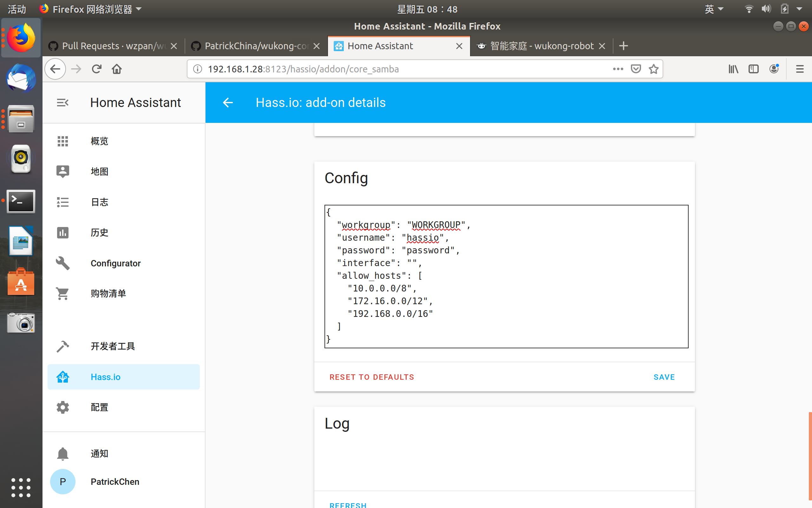Open a new browser tab
812x508 pixels.
(623, 46)
